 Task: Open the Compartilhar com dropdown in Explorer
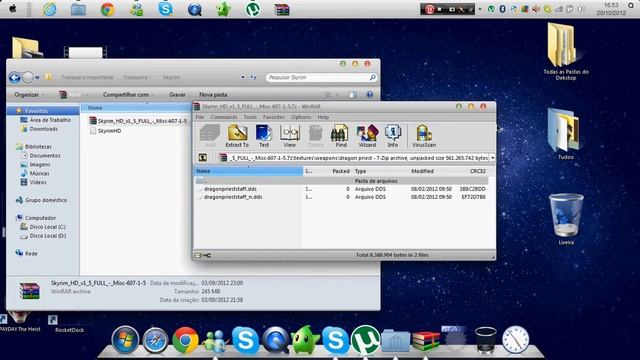(128, 95)
